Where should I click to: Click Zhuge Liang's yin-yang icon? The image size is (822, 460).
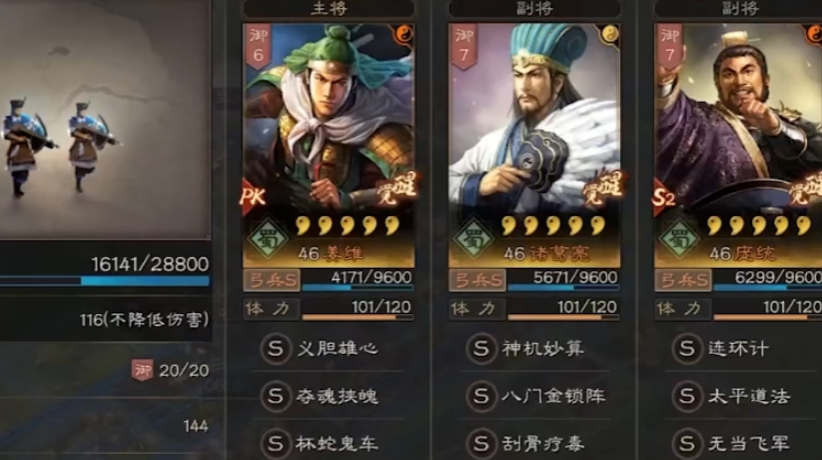point(609,35)
